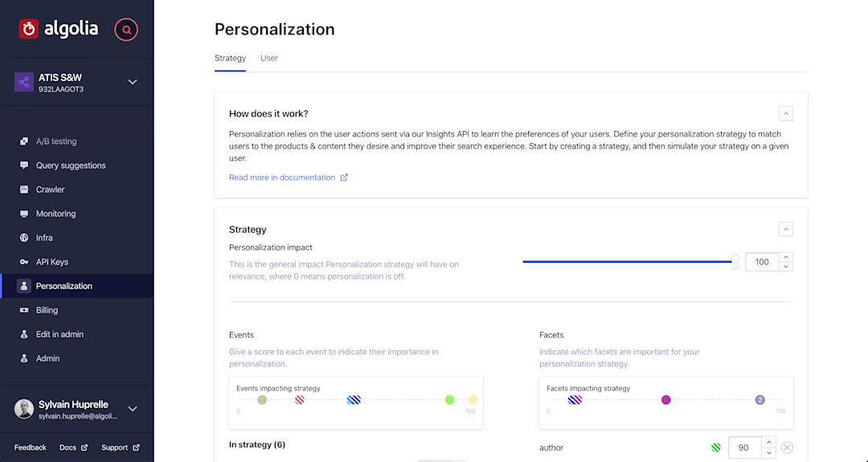Click the Feedback link
Screen dimensions: 868x462
point(31,448)
